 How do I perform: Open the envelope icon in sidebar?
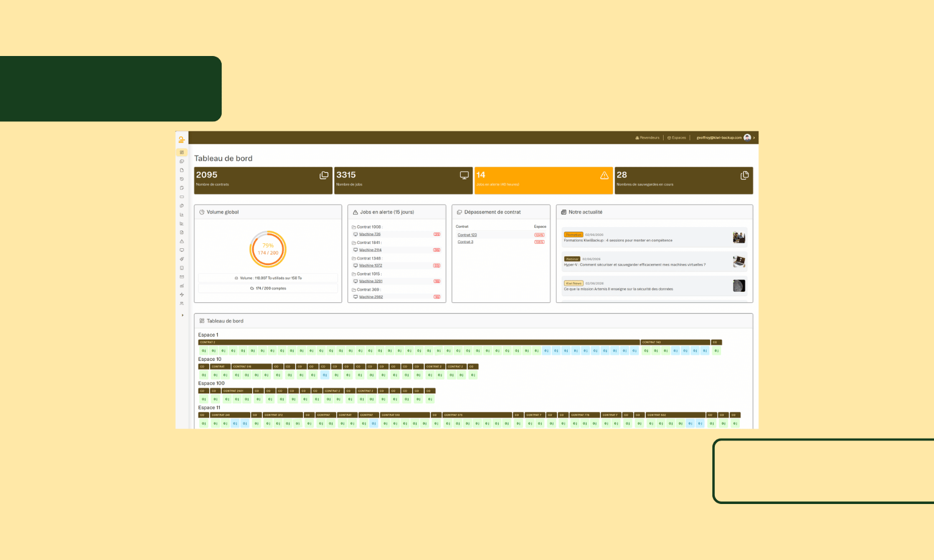[x=182, y=277]
